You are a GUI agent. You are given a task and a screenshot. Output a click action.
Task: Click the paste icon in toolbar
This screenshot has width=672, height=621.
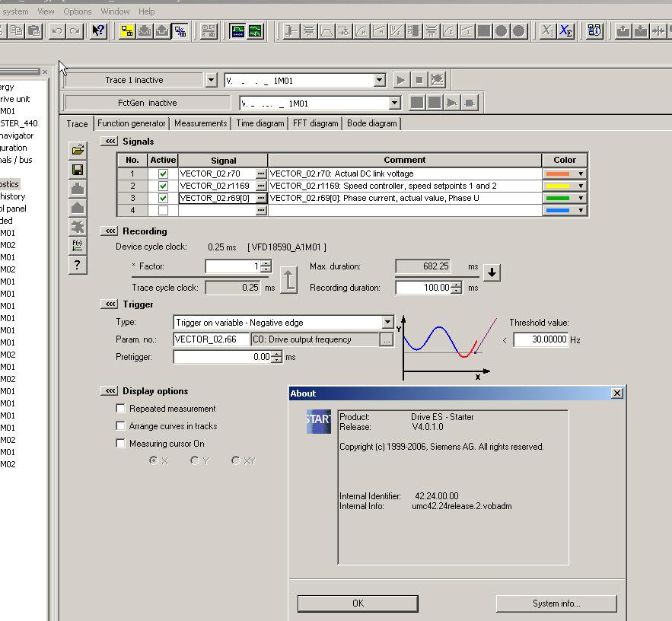pos(33,31)
